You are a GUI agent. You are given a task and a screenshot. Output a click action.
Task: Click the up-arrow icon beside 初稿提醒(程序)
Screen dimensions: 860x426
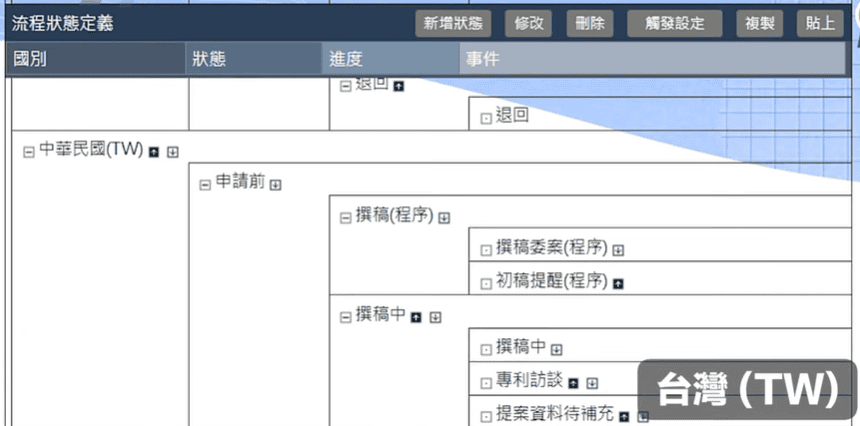coord(618,283)
